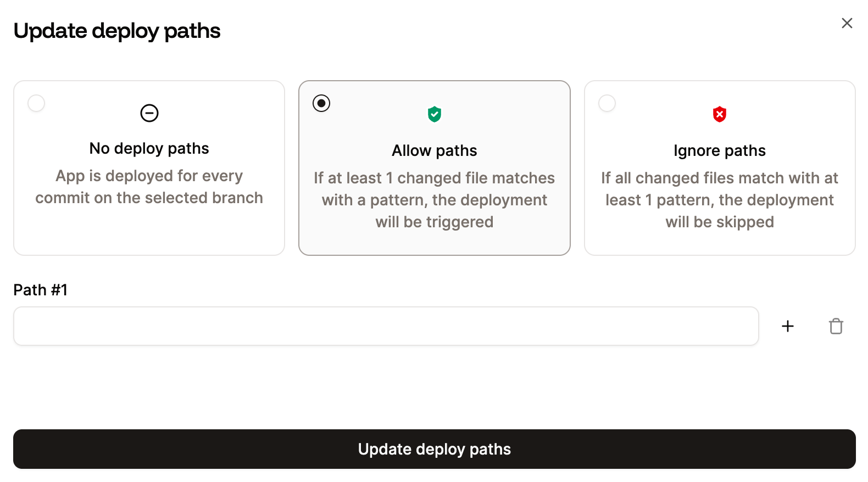Click the minus circle icon above No deploy paths
The width and height of the screenshot is (868, 482).
click(149, 113)
